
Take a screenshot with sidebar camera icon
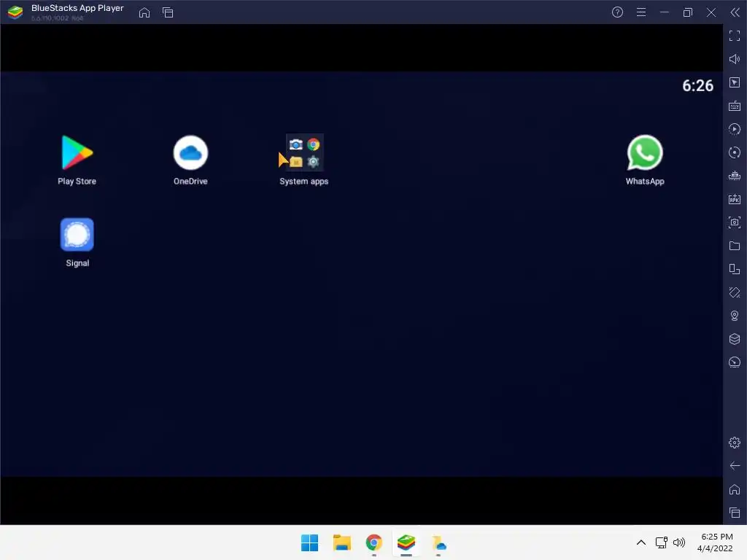click(x=735, y=222)
